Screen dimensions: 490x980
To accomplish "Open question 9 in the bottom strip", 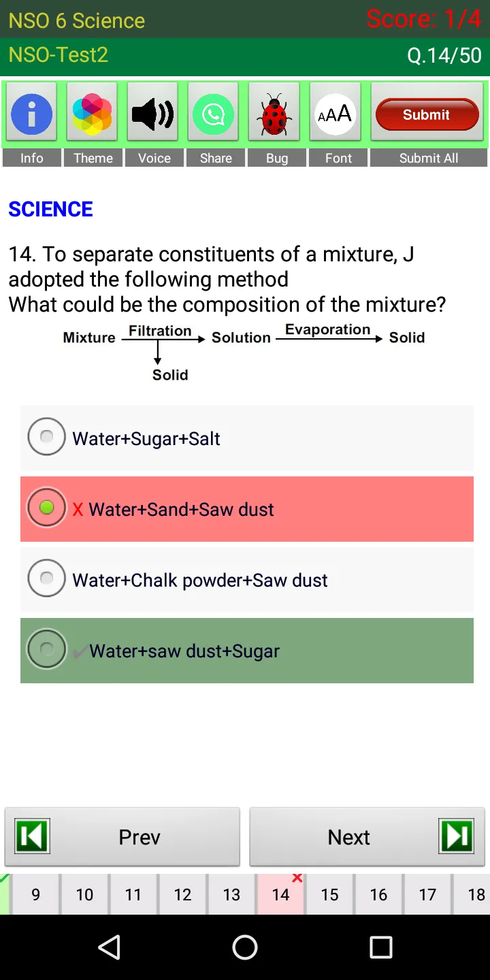I will [35, 894].
